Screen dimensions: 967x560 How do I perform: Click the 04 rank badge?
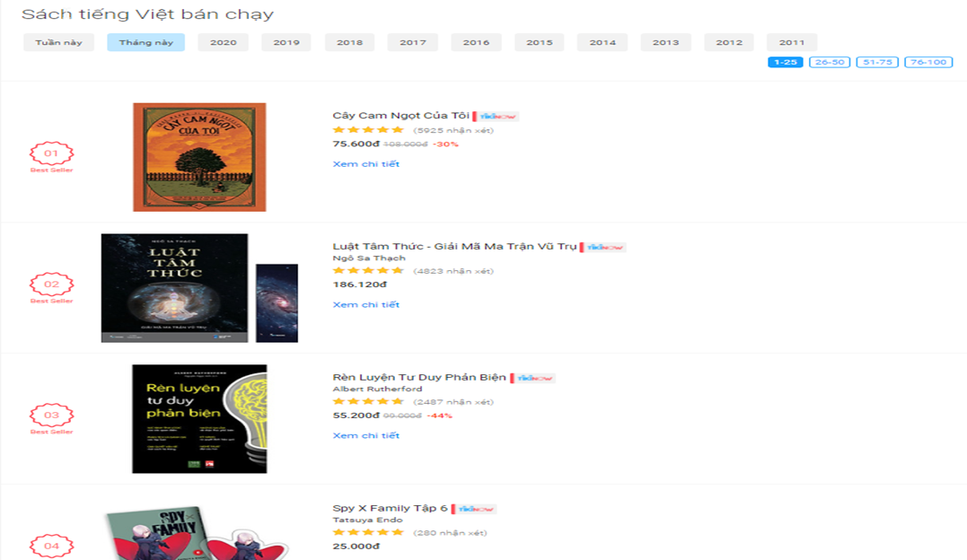coord(52,546)
